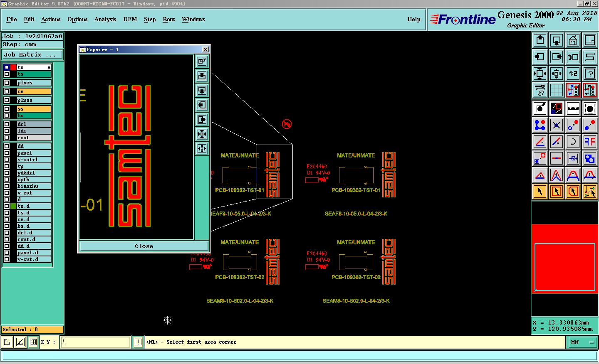Select the bs layer name

click(34, 116)
